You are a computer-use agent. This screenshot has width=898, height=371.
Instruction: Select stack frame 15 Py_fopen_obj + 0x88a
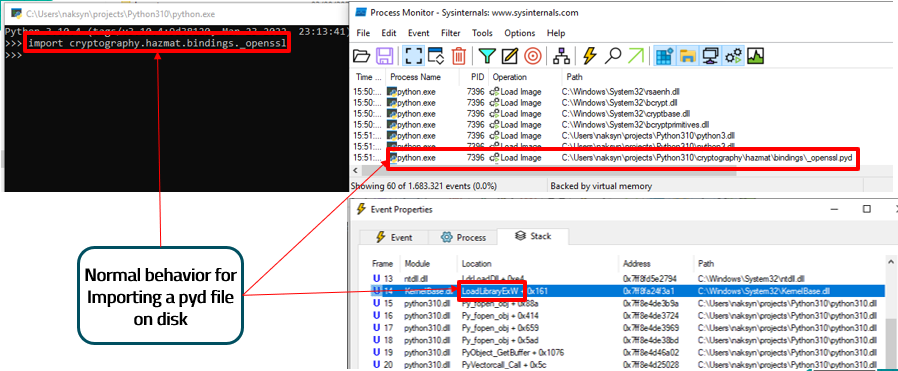click(x=627, y=303)
